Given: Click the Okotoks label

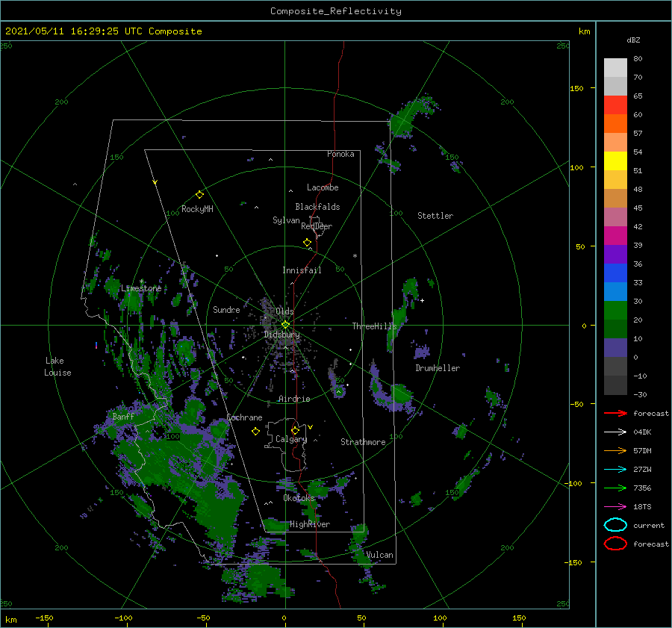Looking at the screenshot, I should pos(299,498).
